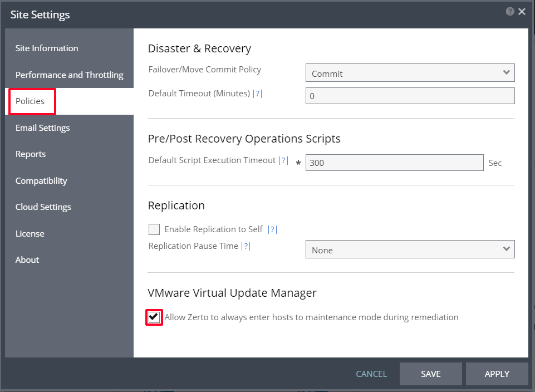Click the Failover/Move Commit Policy label
The width and height of the screenshot is (535, 392).
tap(205, 70)
